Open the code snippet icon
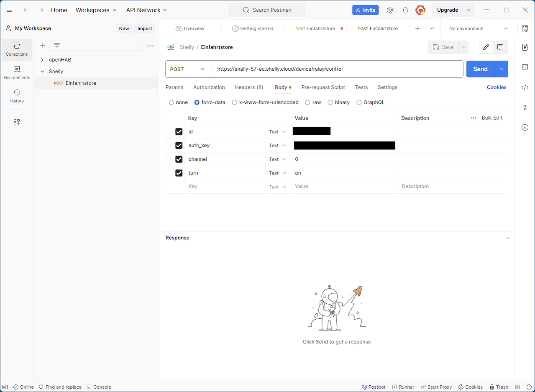Viewport: 535px width, 392px height. (x=525, y=87)
